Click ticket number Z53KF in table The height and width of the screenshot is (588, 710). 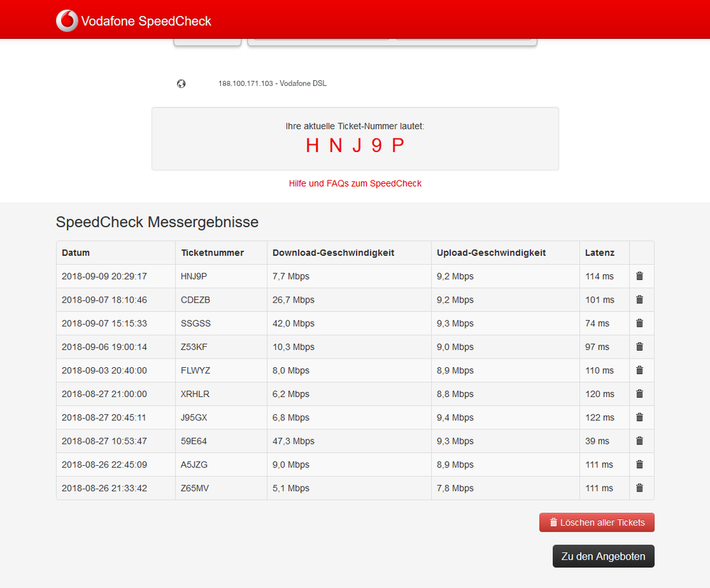click(194, 347)
